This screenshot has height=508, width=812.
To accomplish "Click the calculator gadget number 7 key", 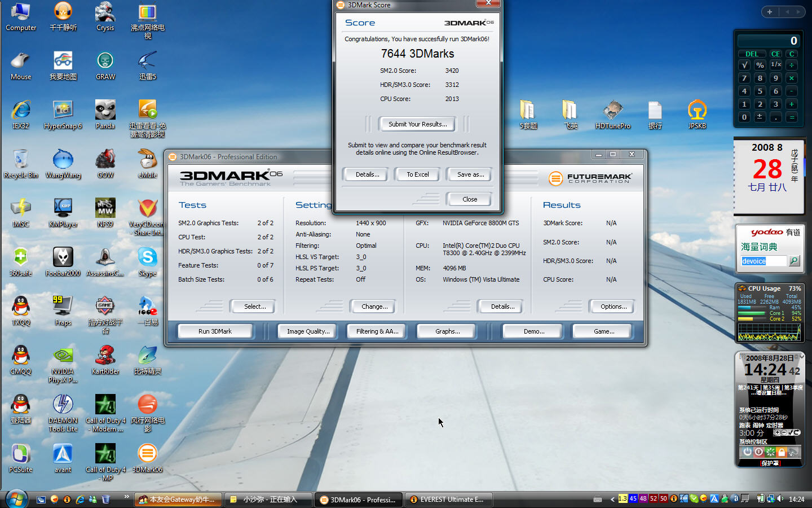I will tap(744, 78).
